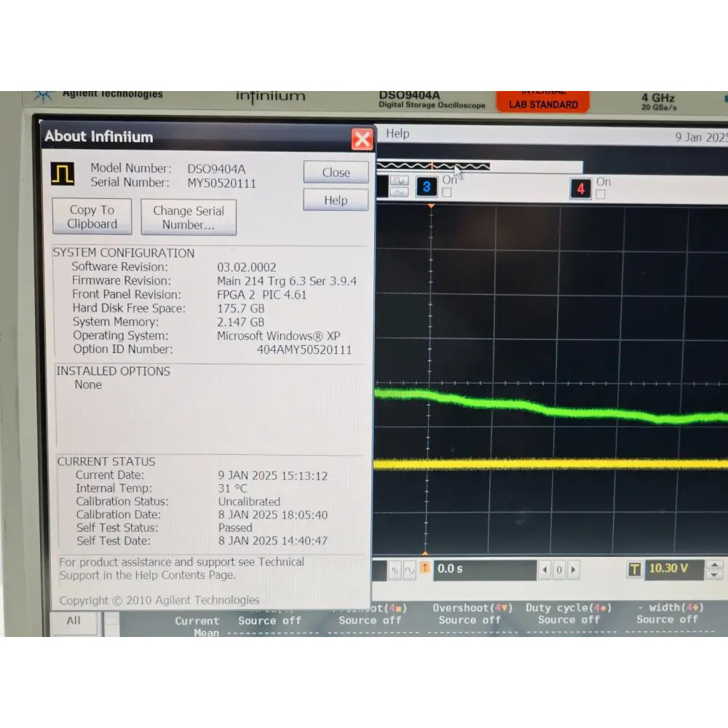Click the upper waveform icon left of channel 3
The image size is (728, 728).
click(399, 181)
